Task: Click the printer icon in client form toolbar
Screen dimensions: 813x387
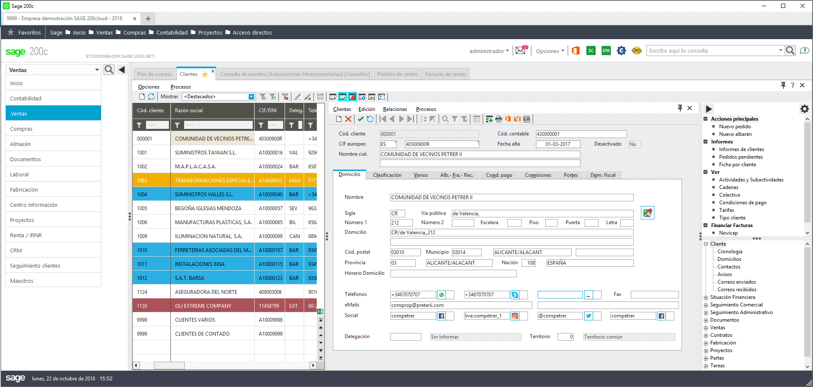Action: [x=499, y=119]
